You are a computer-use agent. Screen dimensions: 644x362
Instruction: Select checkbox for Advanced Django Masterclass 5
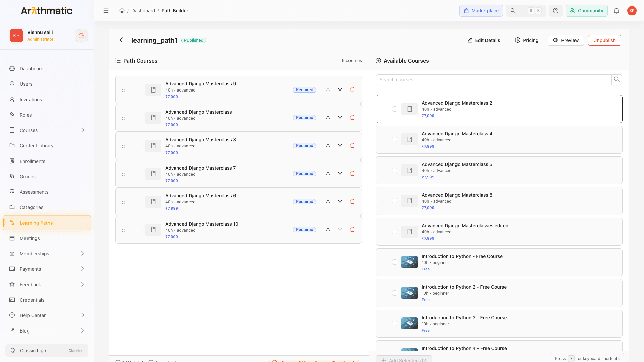tap(395, 170)
